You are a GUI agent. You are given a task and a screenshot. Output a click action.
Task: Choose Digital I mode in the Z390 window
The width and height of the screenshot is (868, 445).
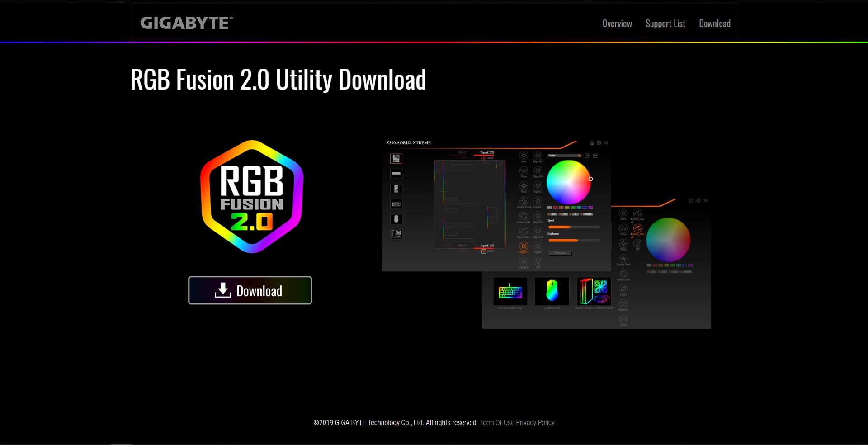pyautogui.click(x=538, y=247)
